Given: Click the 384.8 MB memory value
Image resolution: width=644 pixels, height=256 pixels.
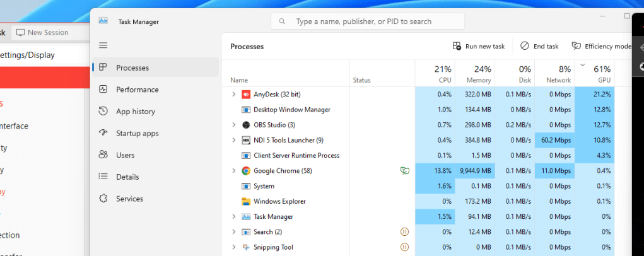Looking at the screenshot, I should pyautogui.click(x=475, y=141).
